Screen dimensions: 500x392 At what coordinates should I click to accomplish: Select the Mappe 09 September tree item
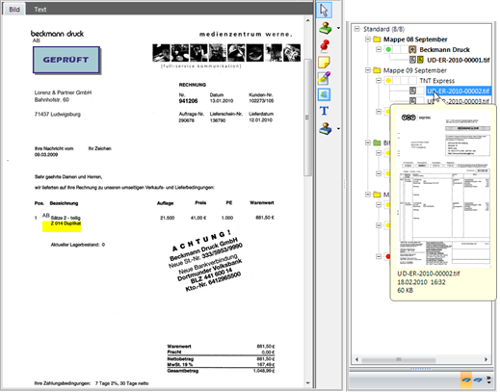(x=415, y=70)
